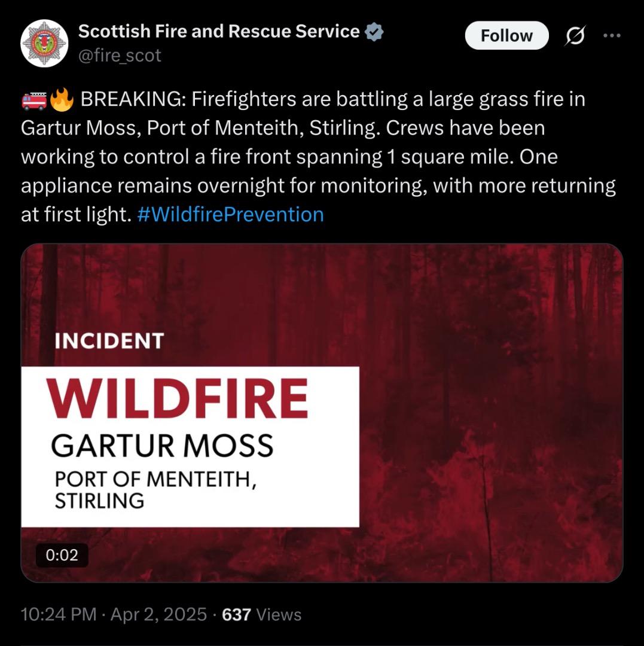Image resolution: width=644 pixels, height=646 pixels.
Task: Open the #WildfirePrevention hashtag
Action: pos(230,214)
